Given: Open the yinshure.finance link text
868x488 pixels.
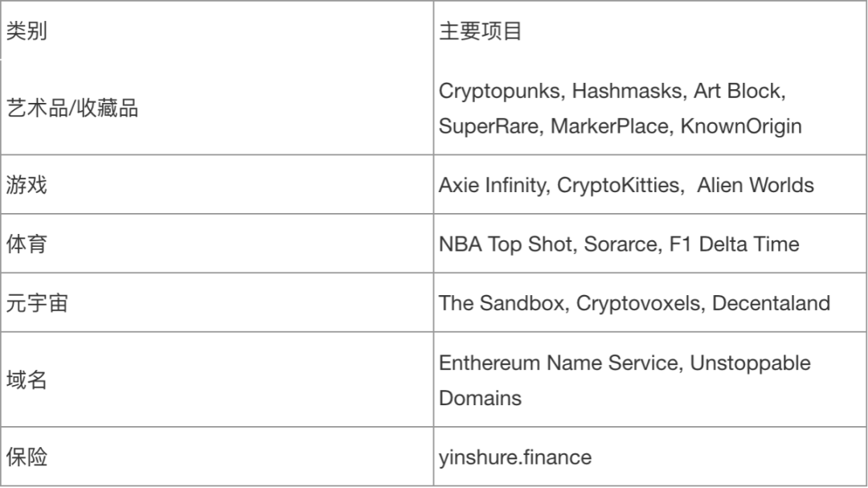Looking at the screenshot, I should pos(515,457).
